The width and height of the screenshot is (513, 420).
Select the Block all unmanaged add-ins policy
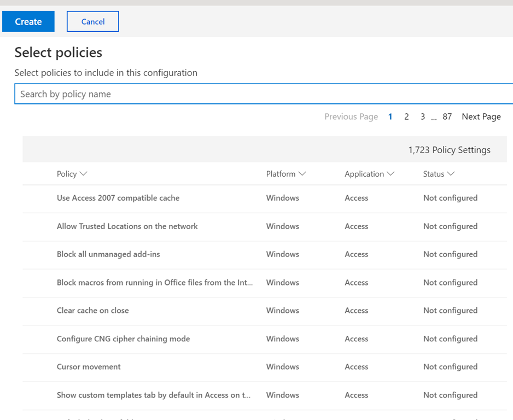click(x=108, y=254)
